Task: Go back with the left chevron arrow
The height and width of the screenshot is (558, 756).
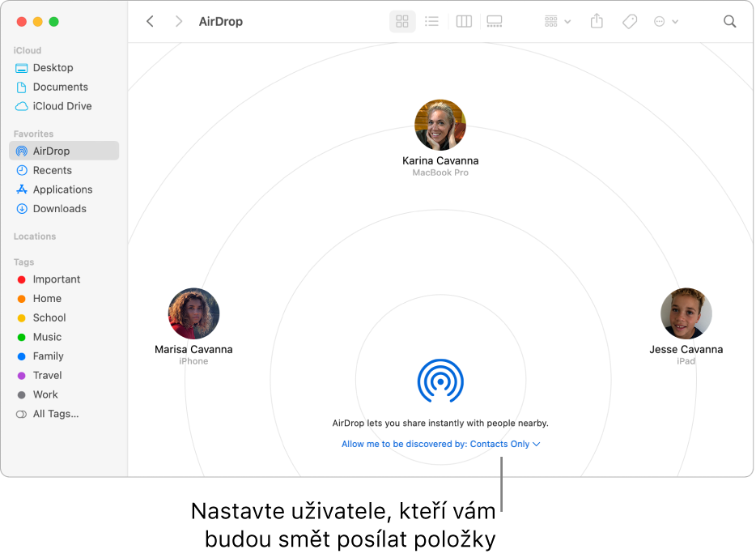Action: (x=150, y=21)
